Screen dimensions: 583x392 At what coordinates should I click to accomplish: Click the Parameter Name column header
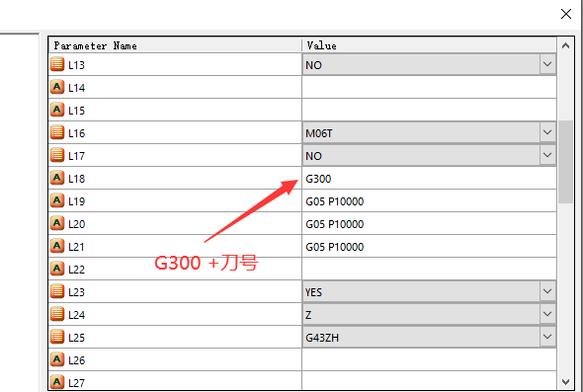(175, 45)
